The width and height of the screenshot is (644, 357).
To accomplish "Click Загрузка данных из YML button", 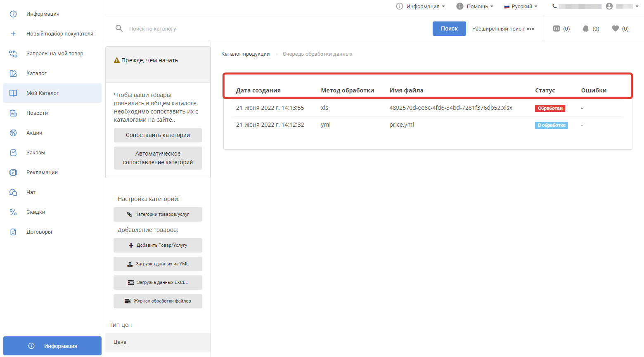I will pos(158,264).
